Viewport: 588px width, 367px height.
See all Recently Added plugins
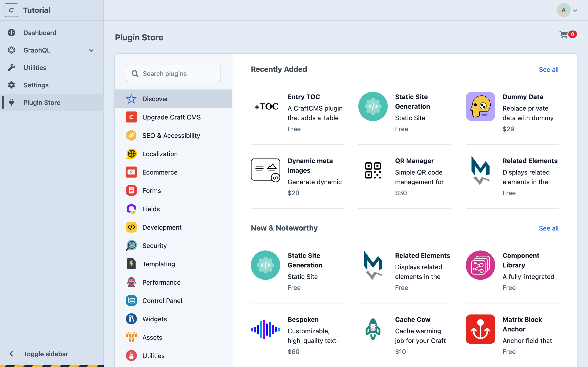coord(548,70)
